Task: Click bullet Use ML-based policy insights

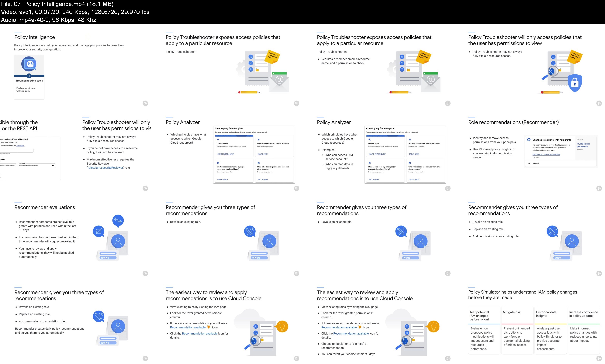Action: (493, 153)
